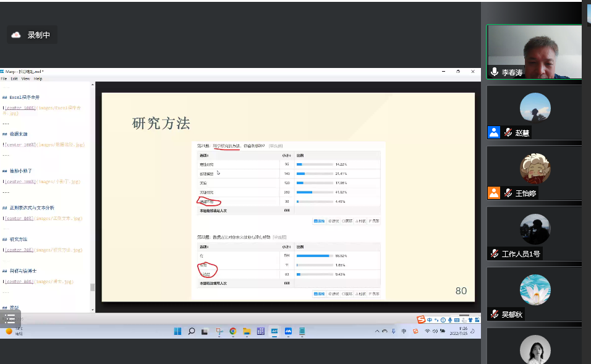Click 赵慧's muted microphone icon
Viewport: 591px width, 364px height.
508,133
